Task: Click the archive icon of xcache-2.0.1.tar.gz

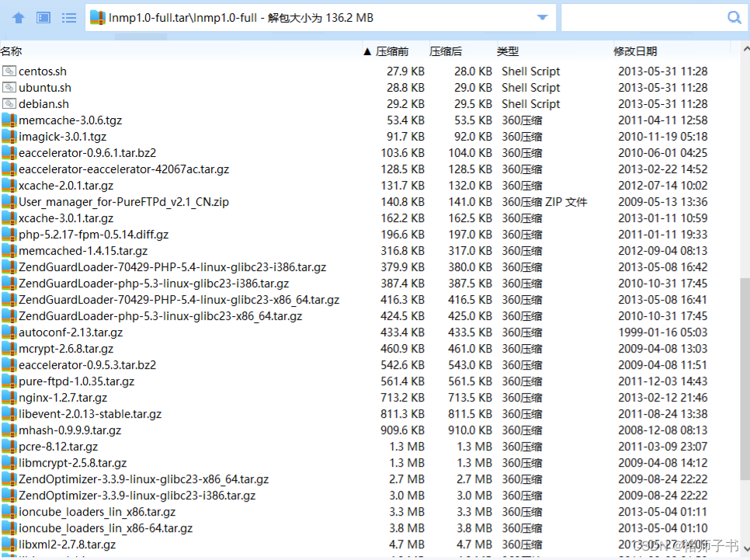Action: 9,185
